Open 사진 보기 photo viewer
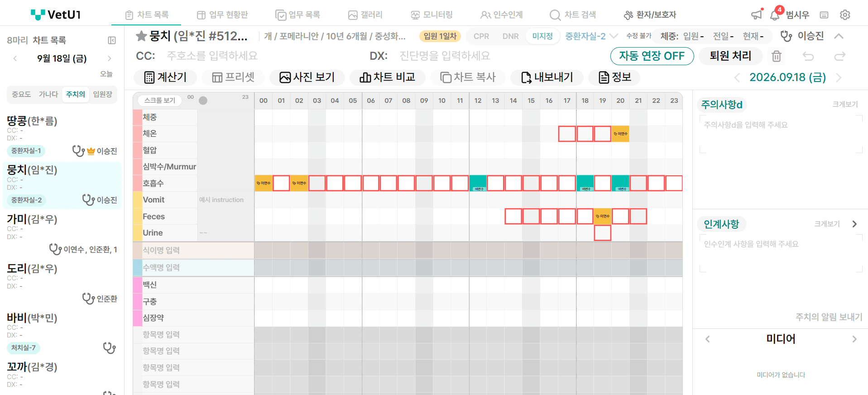This screenshot has height=395, width=868. [307, 77]
